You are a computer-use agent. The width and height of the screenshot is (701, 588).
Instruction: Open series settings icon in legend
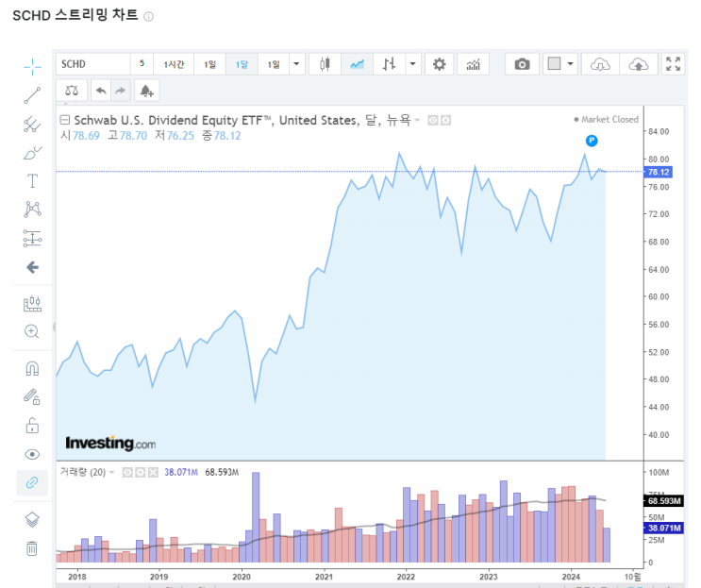[x=445, y=120]
